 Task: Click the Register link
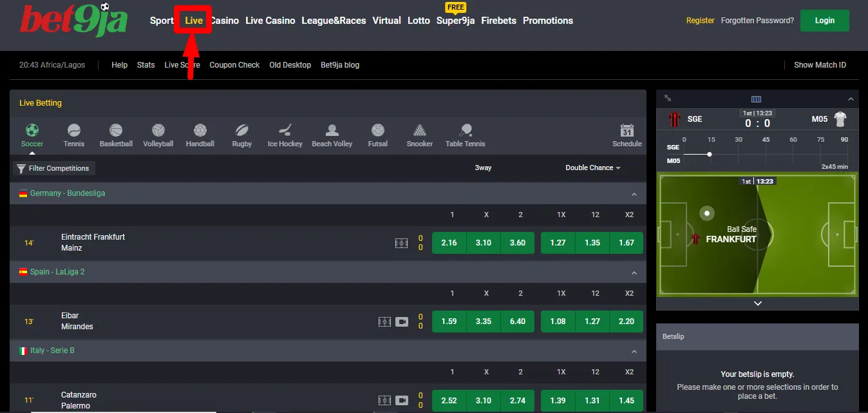coord(700,20)
